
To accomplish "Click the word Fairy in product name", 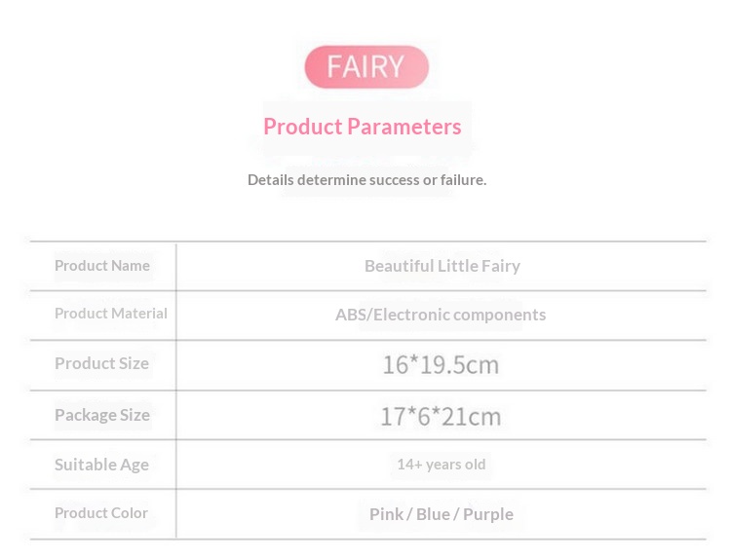I will point(501,266).
